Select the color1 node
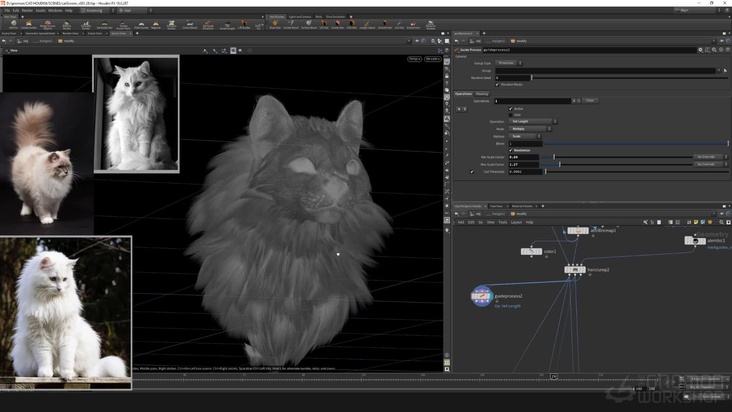This screenshot has width=732, height=412. tap(531, 251)
